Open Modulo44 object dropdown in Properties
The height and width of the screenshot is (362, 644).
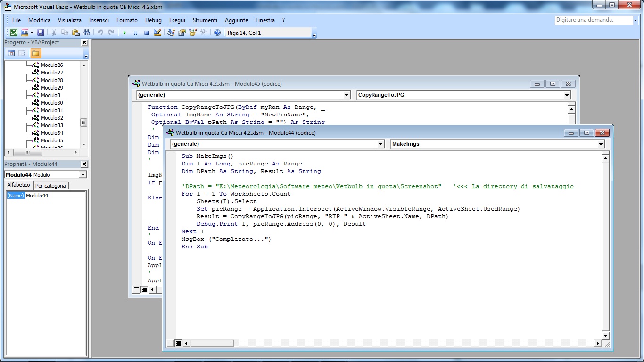[83, 175]
